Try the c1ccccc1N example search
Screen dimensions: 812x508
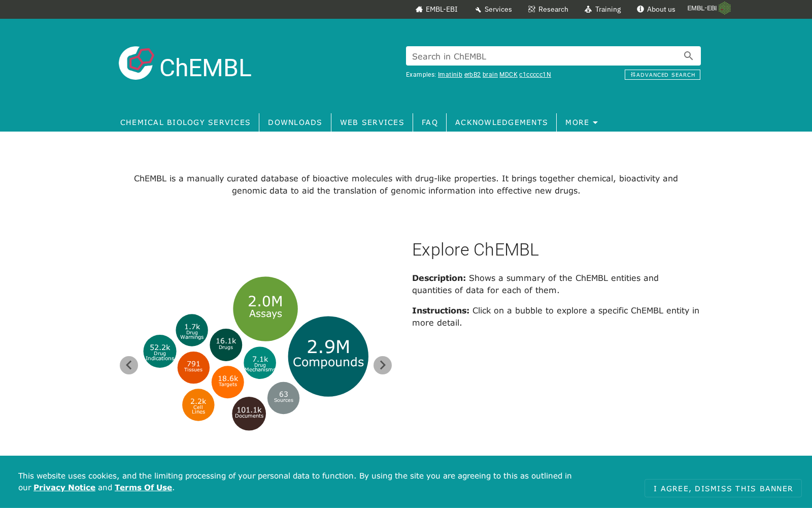[x=535, y=75]
